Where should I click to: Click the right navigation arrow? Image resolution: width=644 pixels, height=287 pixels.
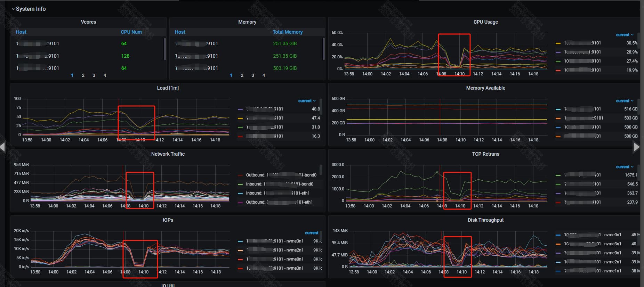[636, 147]
